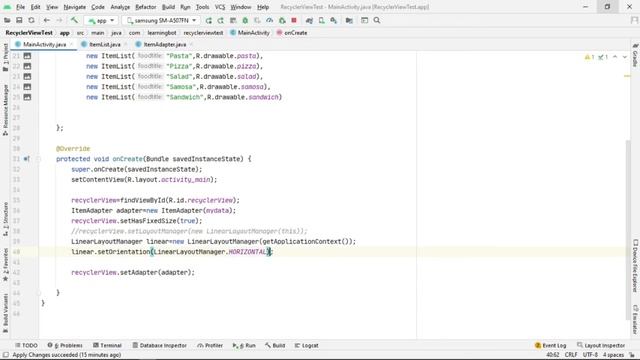Toggle the Gradle panel on right edge
Image resolution: width=640 pixels, height=360 pixels.
pos(635,55)
